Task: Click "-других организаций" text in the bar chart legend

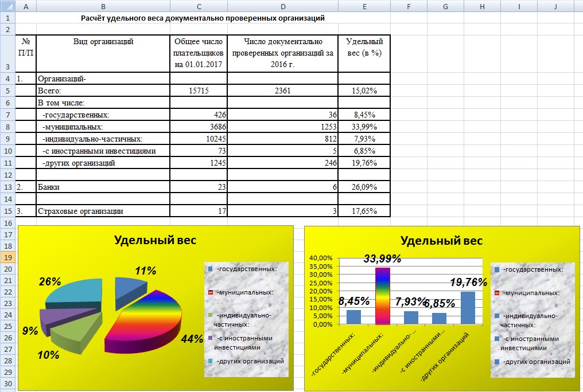Action: click(537, 362)
